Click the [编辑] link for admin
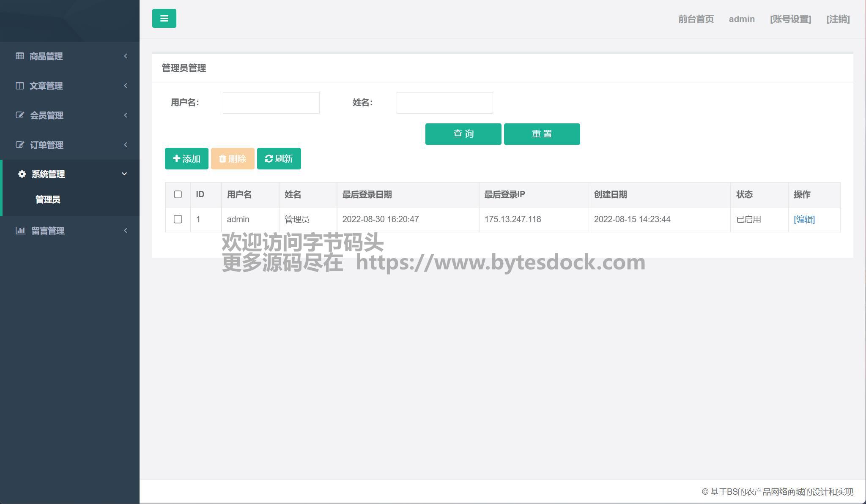The image size is (866, 504). coord(804,219)
